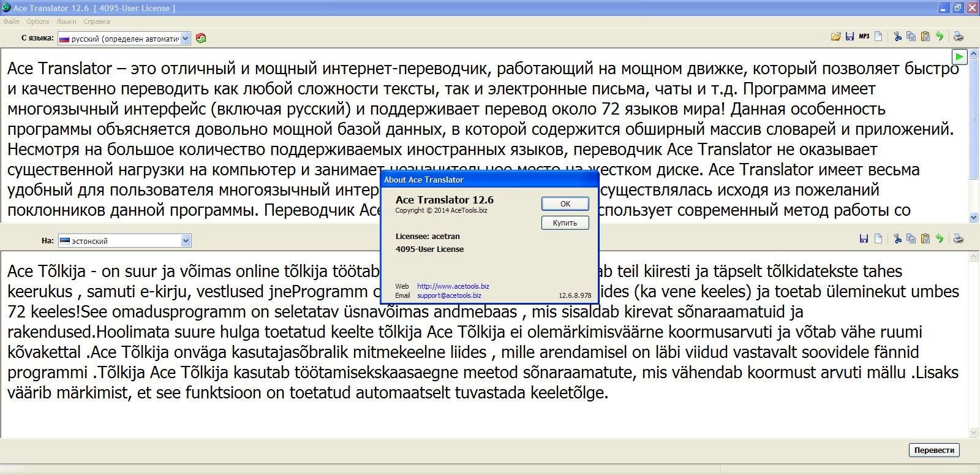This screenshot has width=980, height=475.
Task: Click 'Licensee: acetran' text in dialog
Action: pyautogui.click(x=428, y=236)
